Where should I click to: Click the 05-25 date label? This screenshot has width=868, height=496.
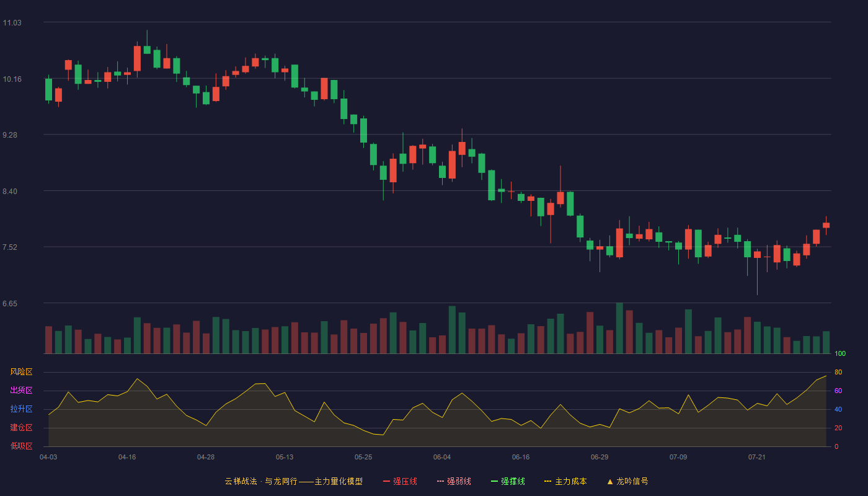(x=363, y=457)
